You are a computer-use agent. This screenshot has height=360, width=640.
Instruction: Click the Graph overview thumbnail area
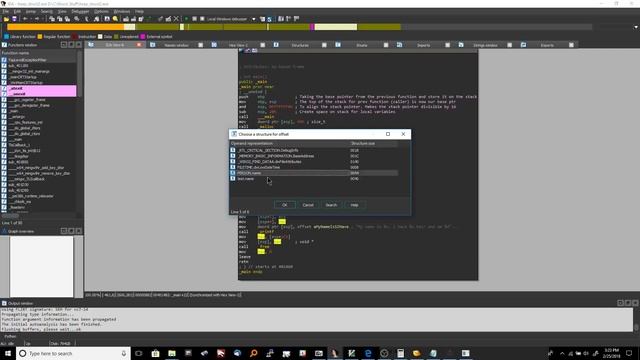pos(41,266)
